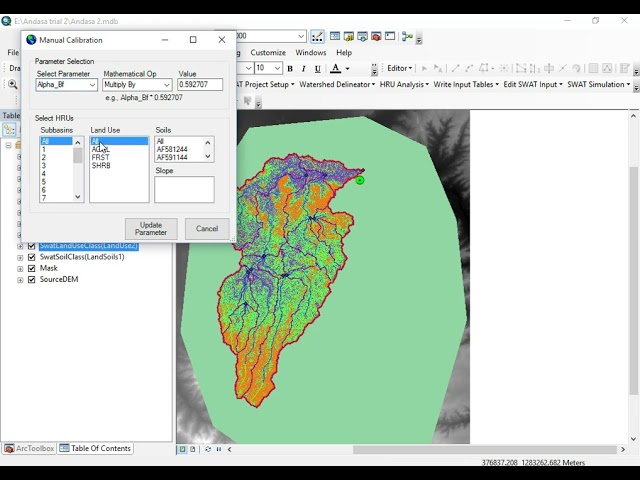The height and width of the screenshot is (480, 640).
Task: Click the font color A icon
Action: coord(336,68)
